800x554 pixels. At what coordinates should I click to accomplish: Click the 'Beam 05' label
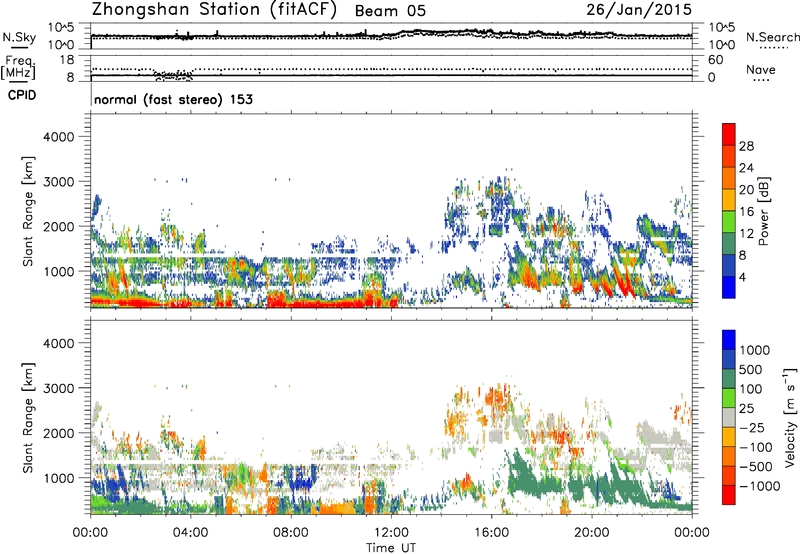(390, 11)
